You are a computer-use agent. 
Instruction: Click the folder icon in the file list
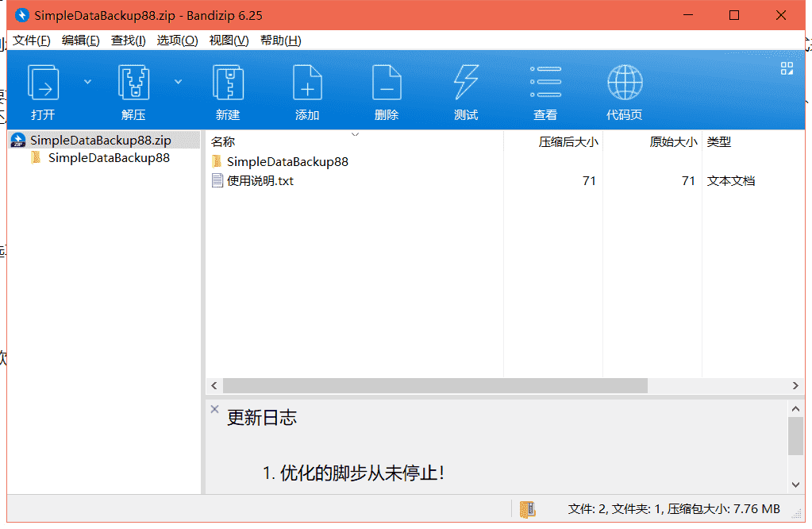pyautogui.click(x=217, y=161)
